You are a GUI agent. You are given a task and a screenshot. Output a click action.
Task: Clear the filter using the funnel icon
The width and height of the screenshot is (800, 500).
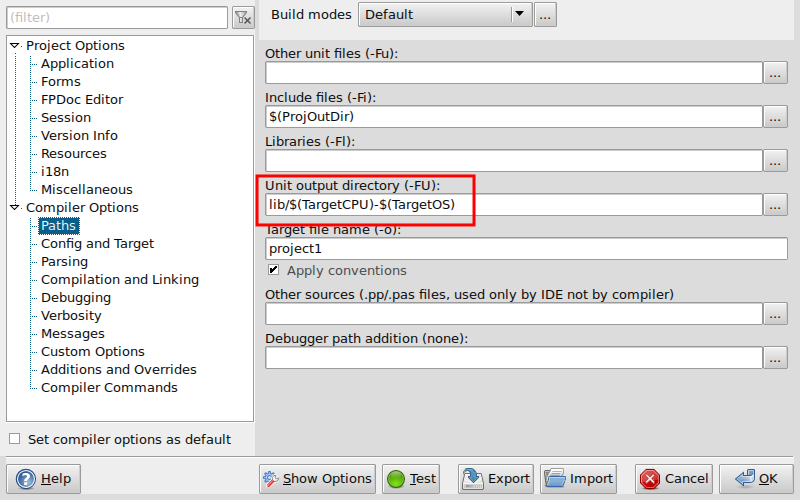[243, 18]
